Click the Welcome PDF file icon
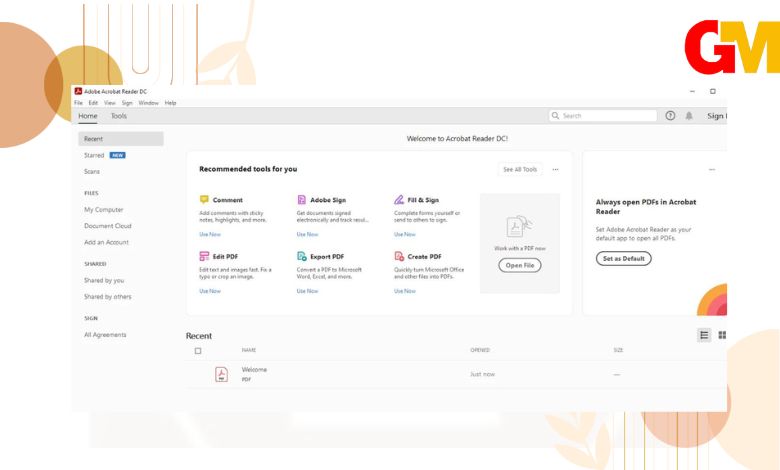Viewport: 780px width, 470px height. 221,374
